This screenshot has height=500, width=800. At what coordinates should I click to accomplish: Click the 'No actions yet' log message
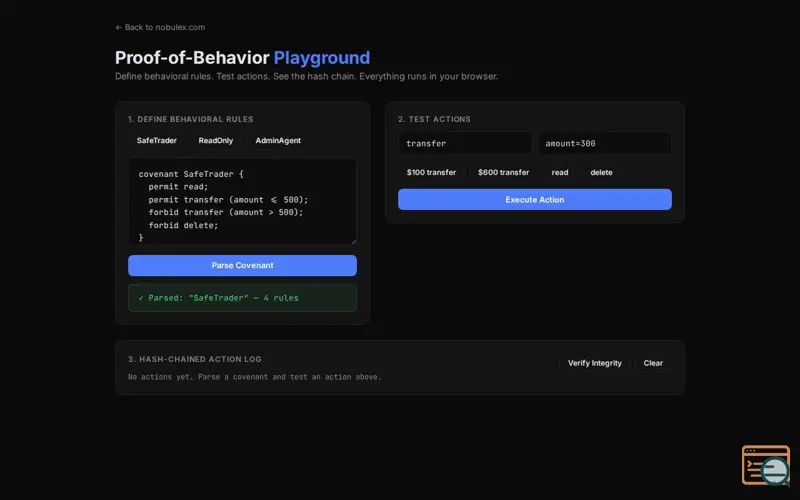click(255, 377)
